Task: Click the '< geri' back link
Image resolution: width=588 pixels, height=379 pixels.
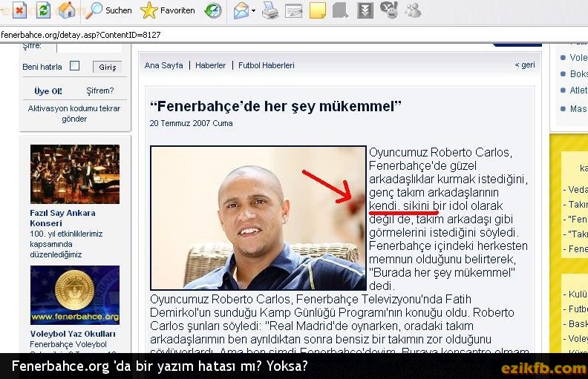Action: tap(524, 65)
